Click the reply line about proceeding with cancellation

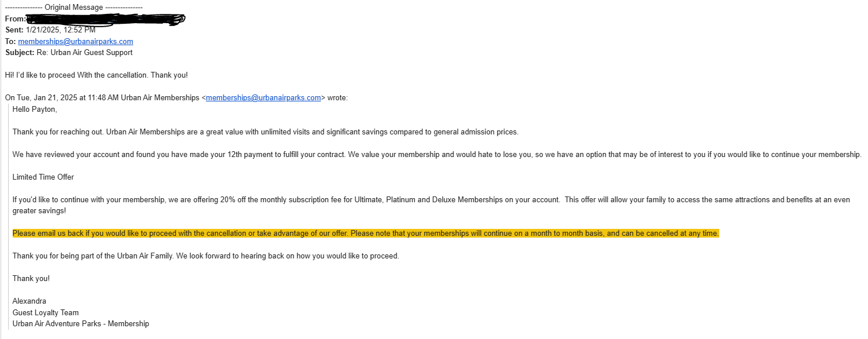[x=96, y=75]
